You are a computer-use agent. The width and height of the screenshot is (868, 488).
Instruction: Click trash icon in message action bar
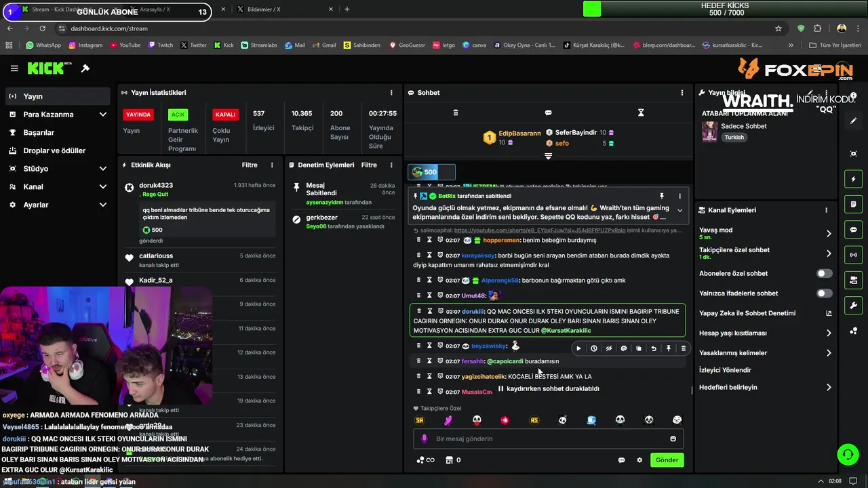684,348
